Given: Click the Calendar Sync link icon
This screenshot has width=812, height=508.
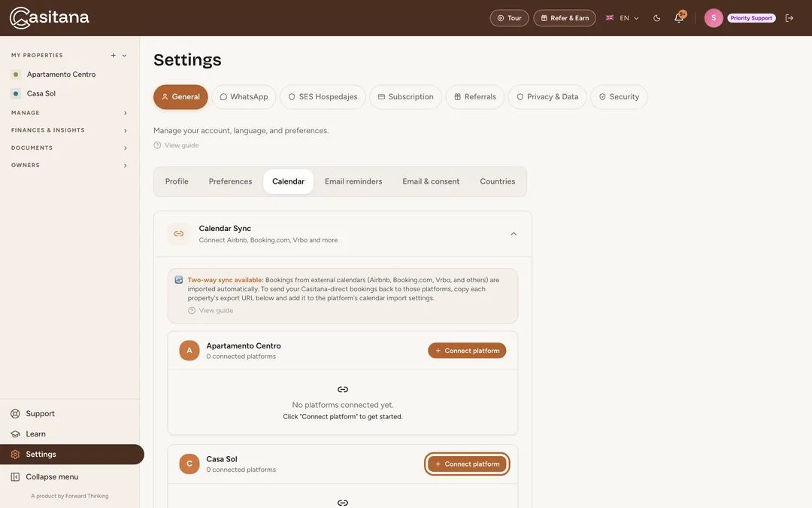Looking at the screenshot, I should 179,234.
